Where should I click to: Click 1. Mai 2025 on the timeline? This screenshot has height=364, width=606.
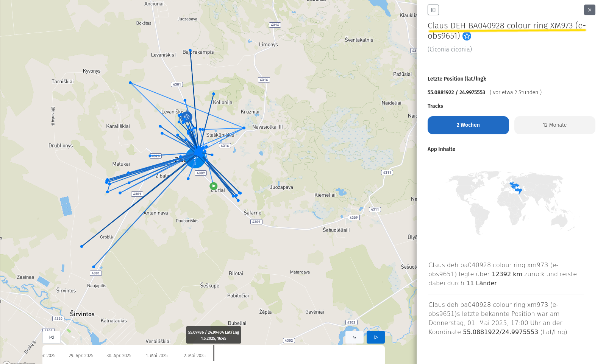point(157,356)
